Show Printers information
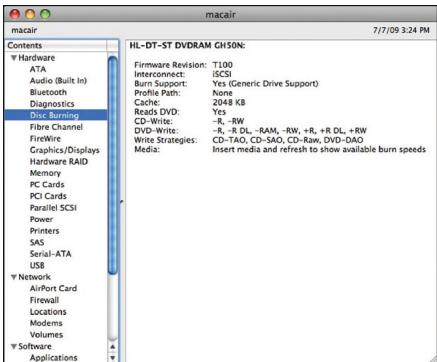This screenshot has width=437, height=362. [44, 231]
